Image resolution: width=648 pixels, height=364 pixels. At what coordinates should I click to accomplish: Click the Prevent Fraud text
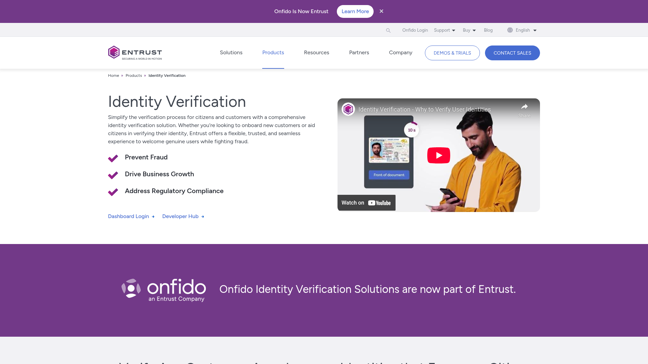[x=146, y=157]
